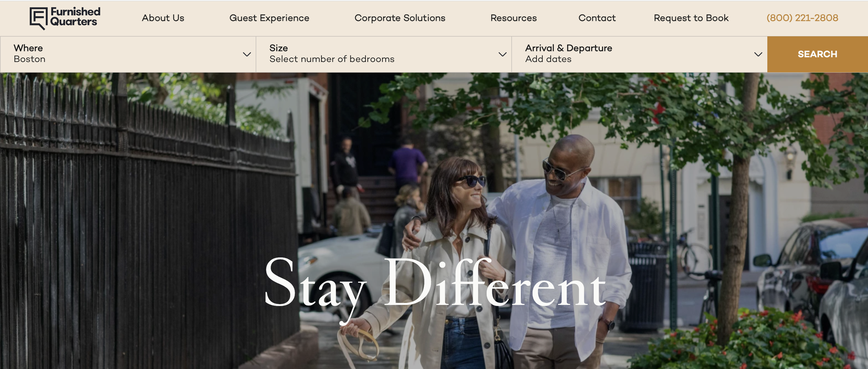This screenshot has height=369, width=868.
Task: Click the Where label text
Action: point(28,48)
